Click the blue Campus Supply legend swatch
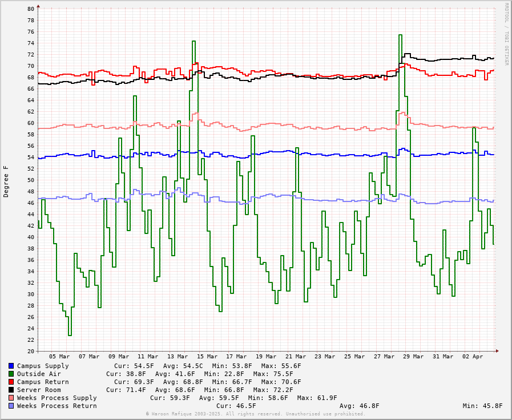Image resolution: width=512 pixels, height=420 pixels. (11, 366)
